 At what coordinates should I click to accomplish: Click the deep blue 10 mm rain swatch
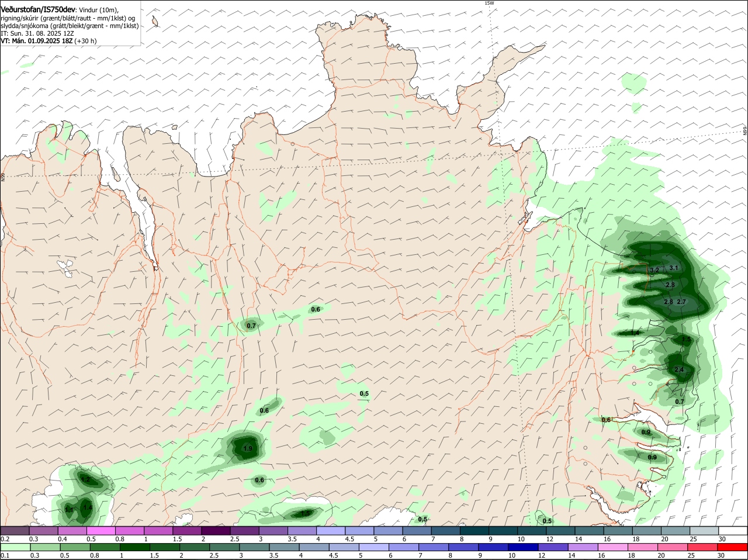(523, 547)
